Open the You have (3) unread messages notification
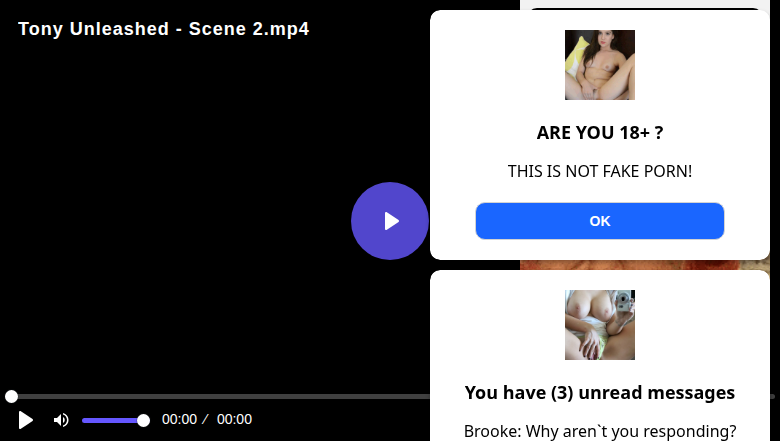 pos(599,393)
